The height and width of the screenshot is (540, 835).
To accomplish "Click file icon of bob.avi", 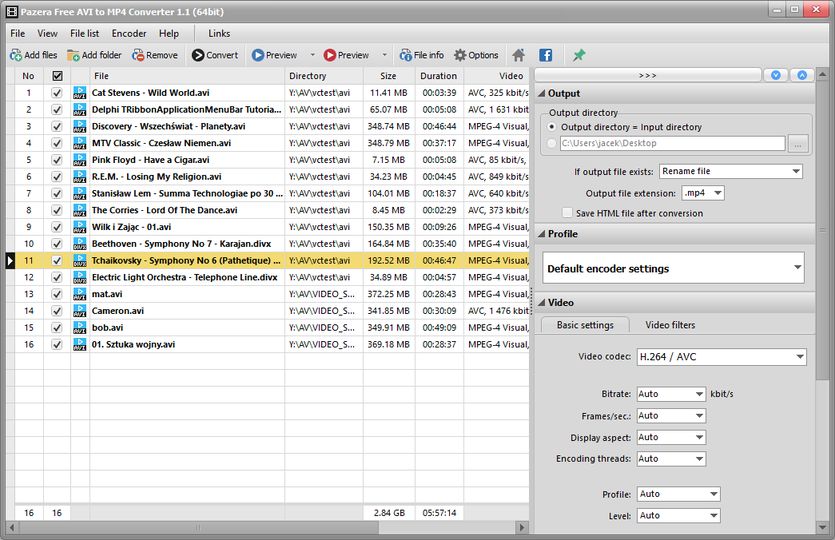I will point(79,328).
